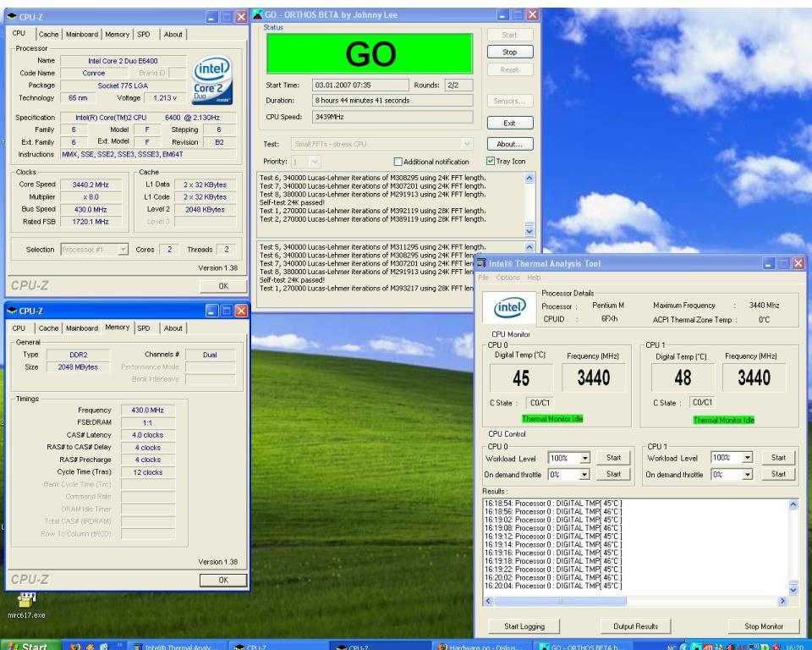The height and width of the screenshot is (650, 812).
Task: Click the Reset button in ORTHOS
Action: (x=509, y=70)
